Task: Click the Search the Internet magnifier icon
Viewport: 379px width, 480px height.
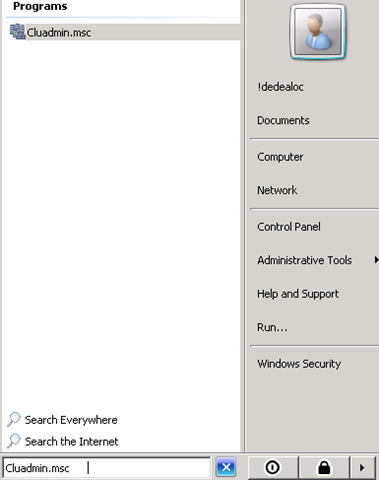Action: click(x=14, y=441)
